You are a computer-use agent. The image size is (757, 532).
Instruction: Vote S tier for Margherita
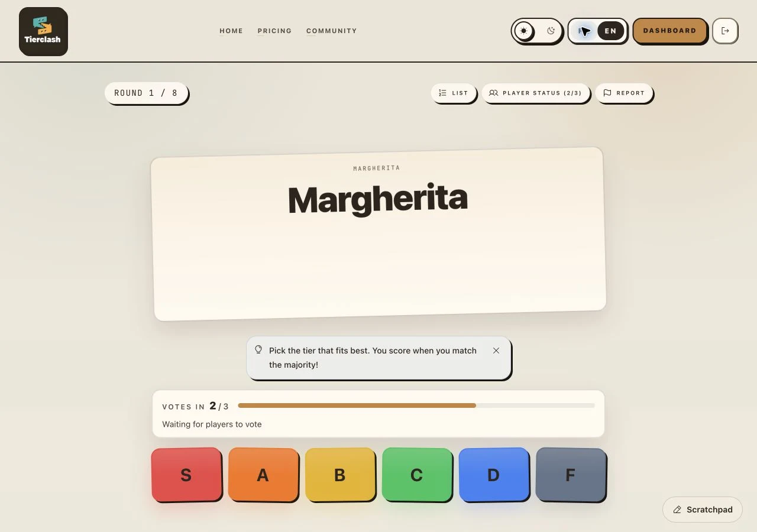pos(186,475)
